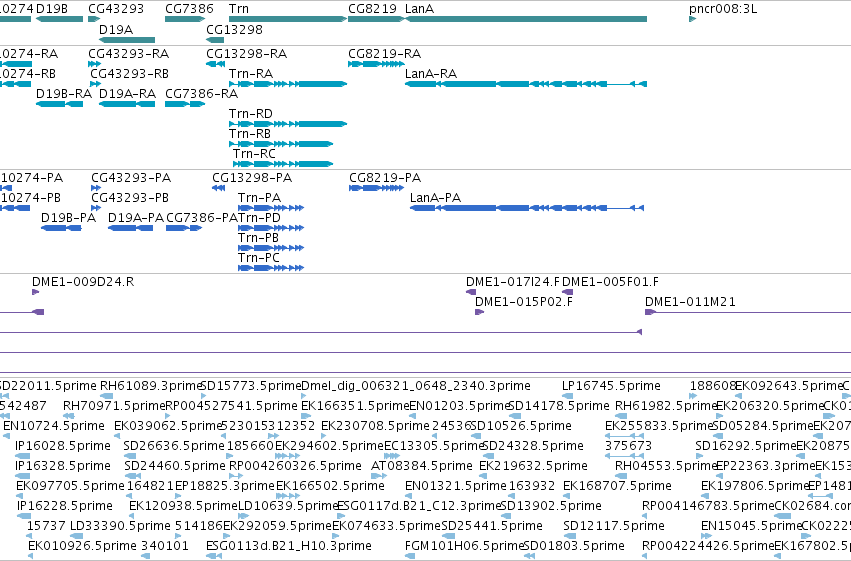This screenshot has width=851, height=561.
Task: Select the CG8219 gene feature
Action: 376,19
